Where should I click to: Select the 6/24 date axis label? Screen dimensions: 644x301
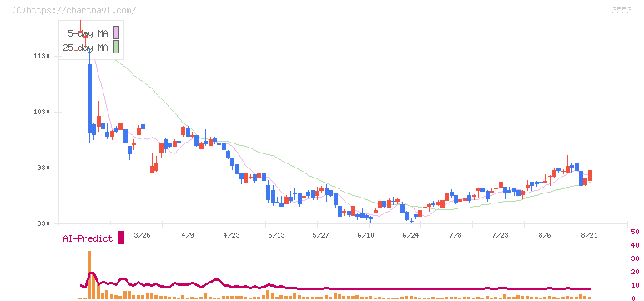tap(410, 235)
